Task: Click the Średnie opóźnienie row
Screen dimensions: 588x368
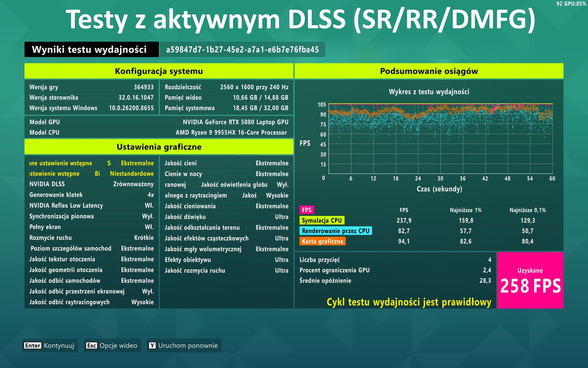Action: (395, 281)
